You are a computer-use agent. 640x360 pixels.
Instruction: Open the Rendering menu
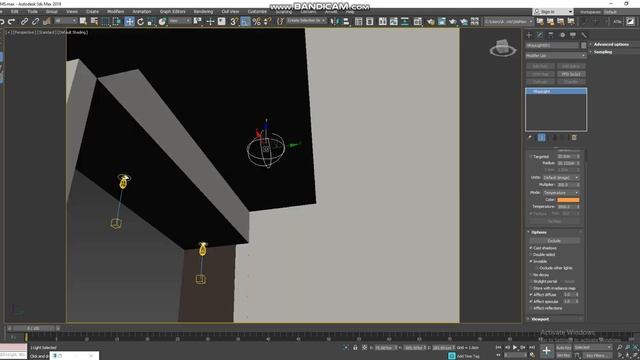(203, 11)
